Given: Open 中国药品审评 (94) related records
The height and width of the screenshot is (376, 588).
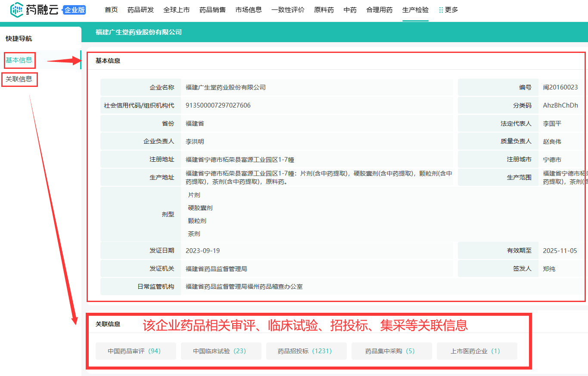Looking at the screenshot, I should (136, 351).
